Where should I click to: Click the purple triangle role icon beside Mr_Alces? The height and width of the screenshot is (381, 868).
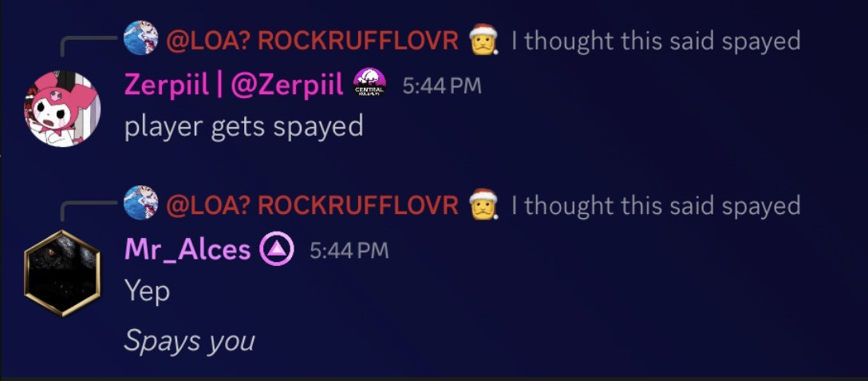pyautogui.click(x=278, y=249)
